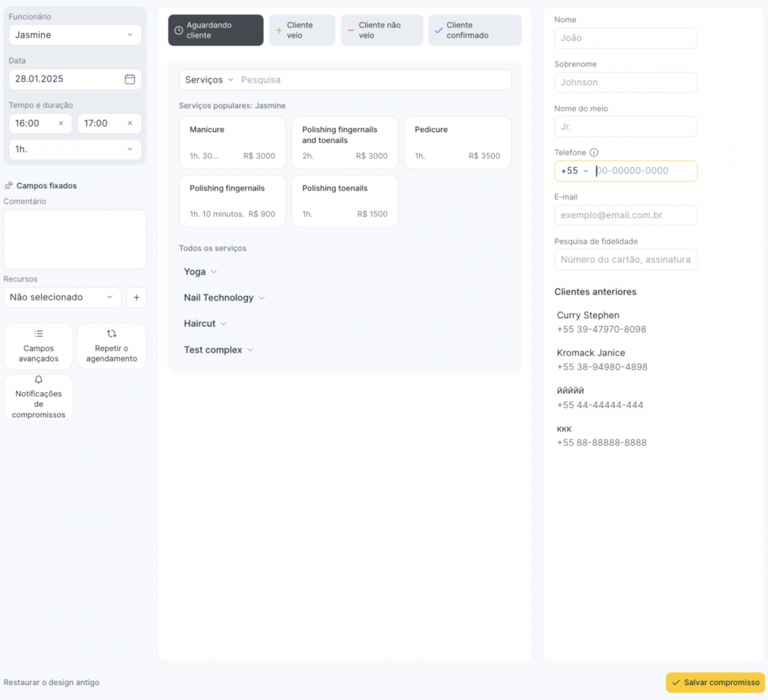This screenshot has height=700, width=768.
Task: Expand the Yoga service category
Action: tap(200, 271)
